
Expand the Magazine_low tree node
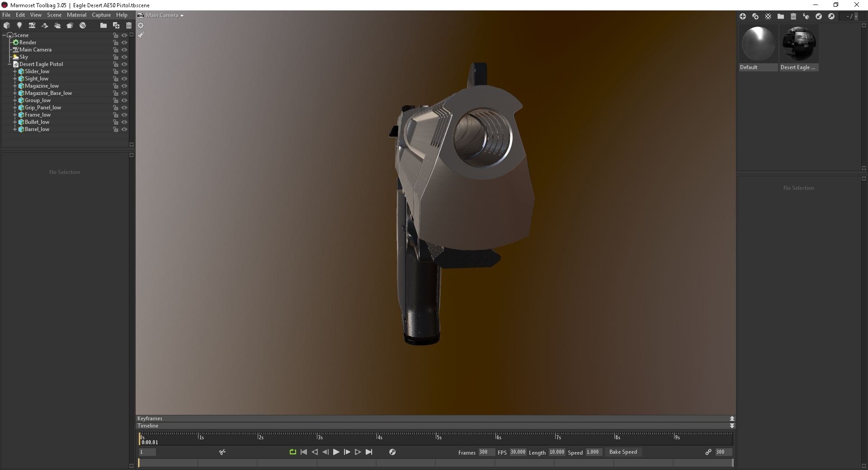coord(15,86)
